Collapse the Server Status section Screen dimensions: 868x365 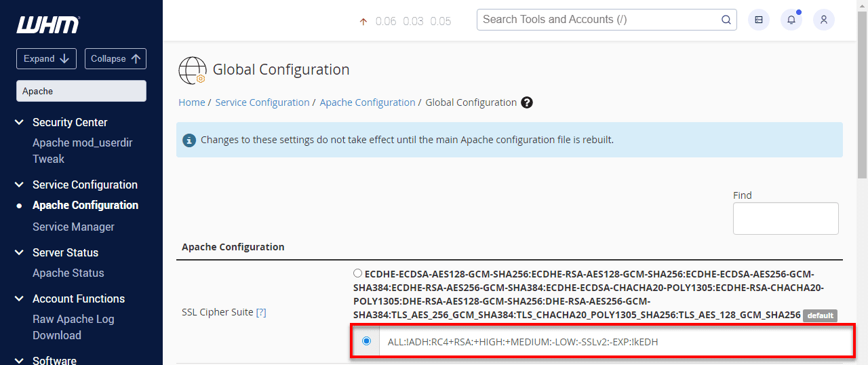pos(20,252)
